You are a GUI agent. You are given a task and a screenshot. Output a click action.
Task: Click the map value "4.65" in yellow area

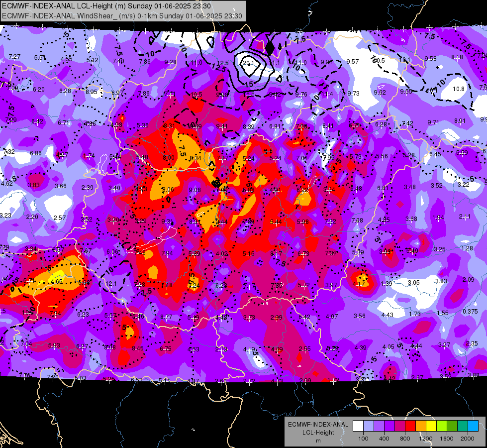57,282
